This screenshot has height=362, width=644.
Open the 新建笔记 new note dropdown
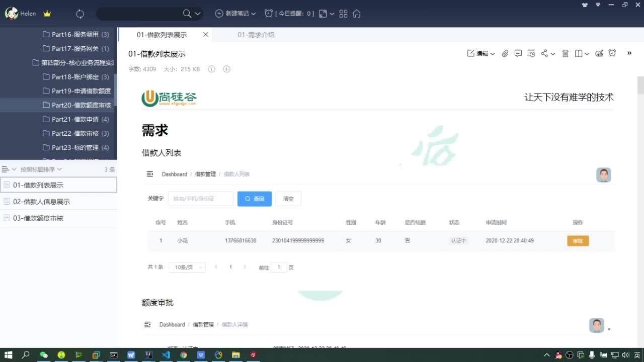235,14
